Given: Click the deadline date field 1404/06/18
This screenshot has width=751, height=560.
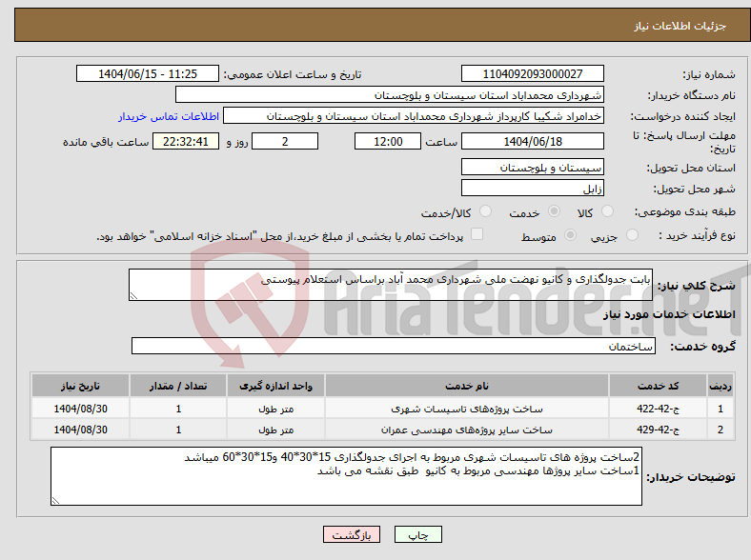Looking at the screenshot, I should tap(533, 141).
